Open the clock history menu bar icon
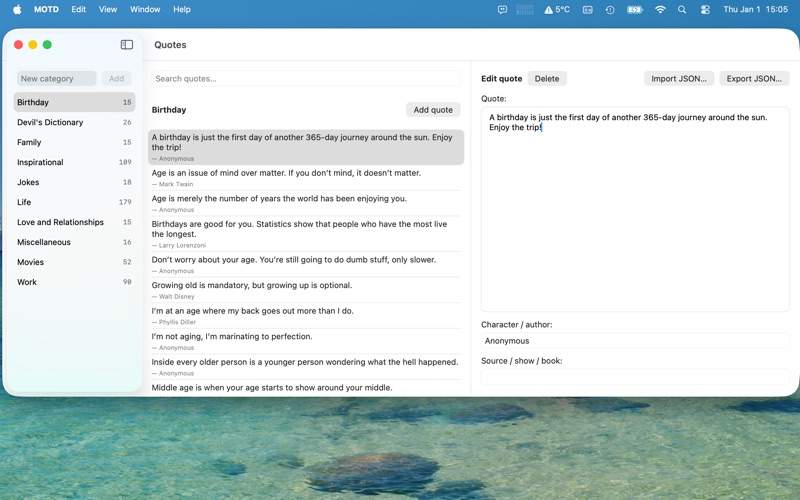Screen dimensions: 800x500 click(610, 9)
